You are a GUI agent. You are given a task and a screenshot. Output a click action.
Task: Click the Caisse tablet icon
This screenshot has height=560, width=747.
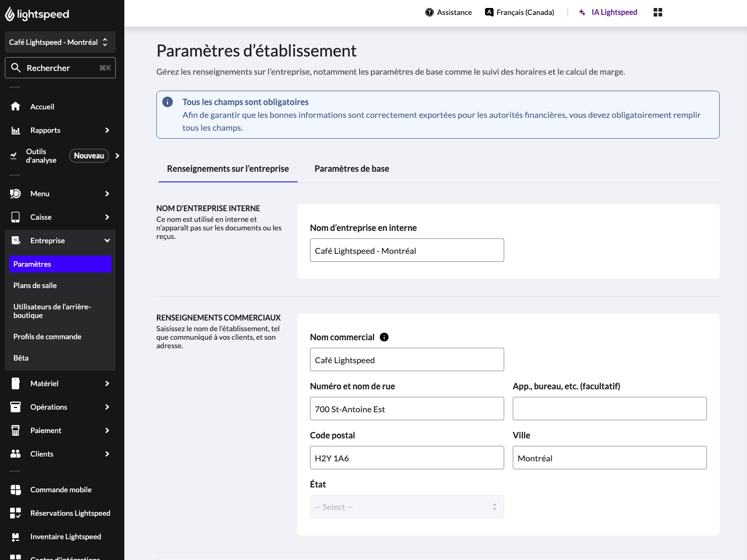[15, 217]
